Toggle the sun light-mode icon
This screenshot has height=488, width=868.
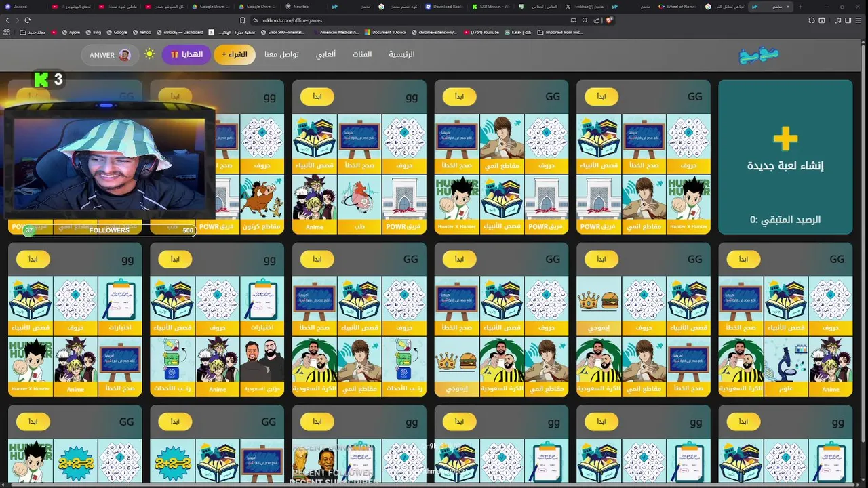[150, 54]
